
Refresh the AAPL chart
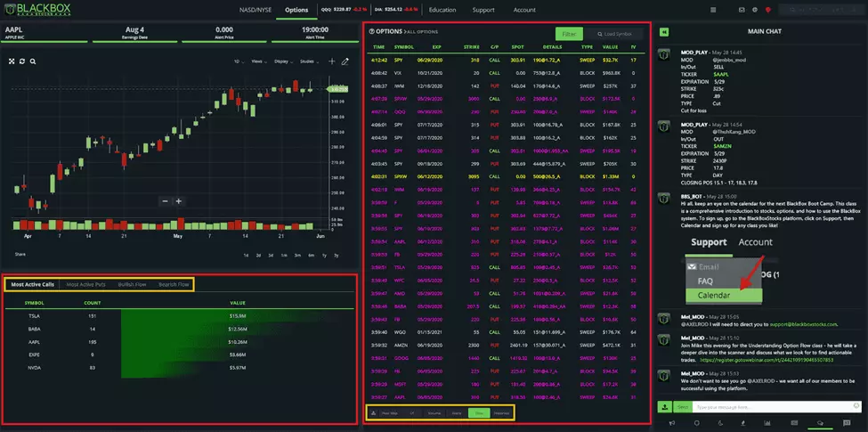click(22, 61)
